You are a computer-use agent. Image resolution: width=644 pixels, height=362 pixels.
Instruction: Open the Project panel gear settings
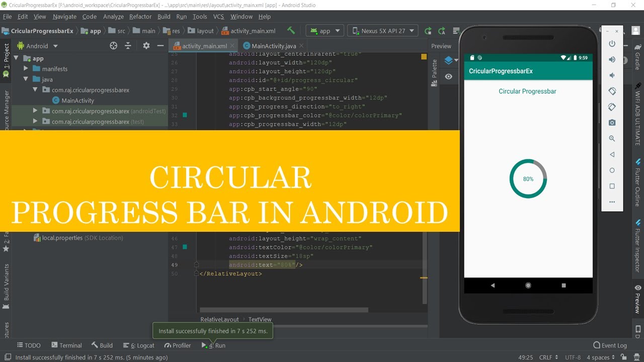coord(146,46)
